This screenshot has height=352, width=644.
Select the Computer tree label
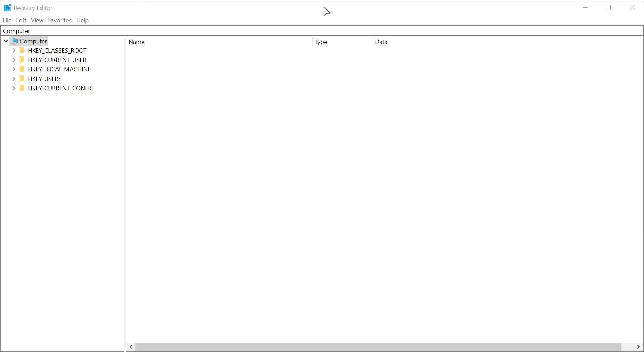[33, 41]
